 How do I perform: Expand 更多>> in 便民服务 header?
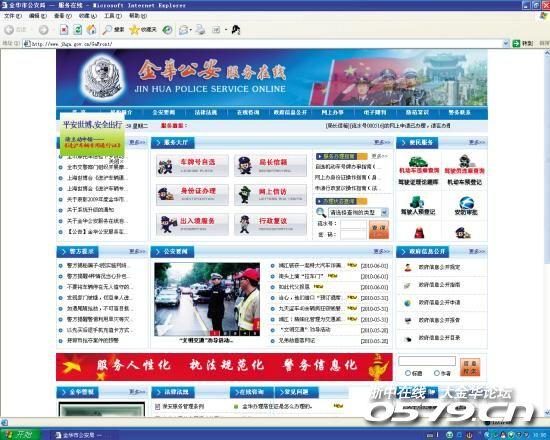click(x=477, y=142)
